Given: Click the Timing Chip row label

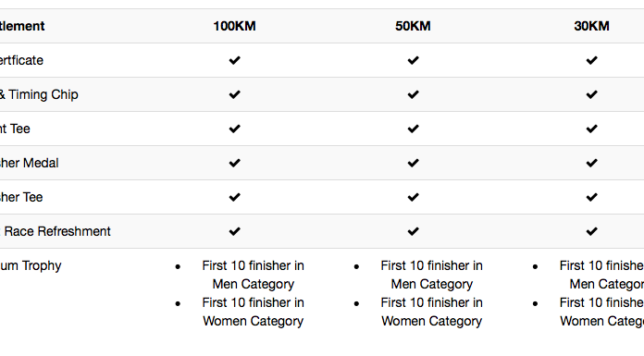Looking at the screenshot, I should click(x=39, y=95).
